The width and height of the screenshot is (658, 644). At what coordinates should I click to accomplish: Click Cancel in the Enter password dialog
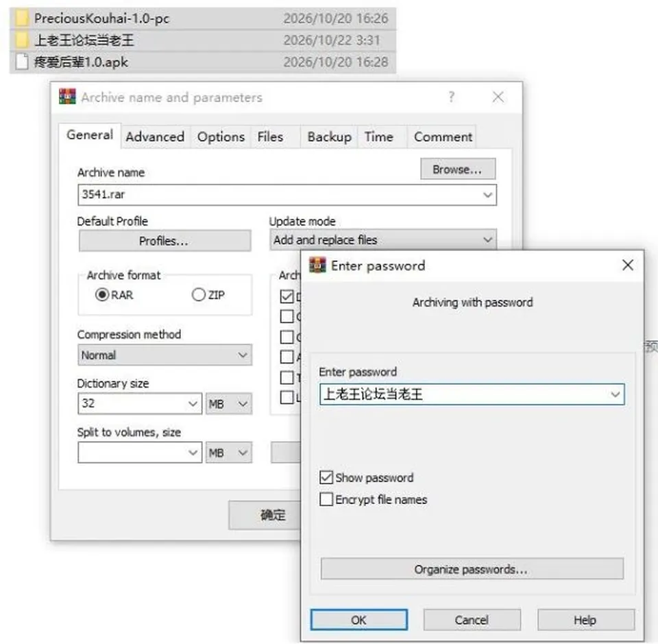coord(472,619)
